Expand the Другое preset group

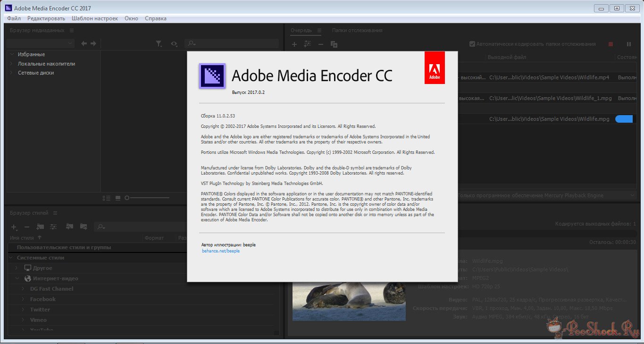tap(17, 268)
